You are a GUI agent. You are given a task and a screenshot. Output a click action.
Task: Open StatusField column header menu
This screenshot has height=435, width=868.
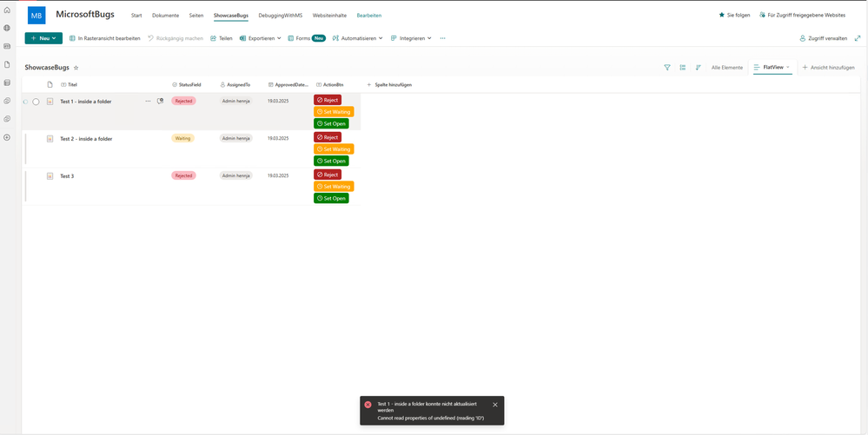(x=187, y=85)
